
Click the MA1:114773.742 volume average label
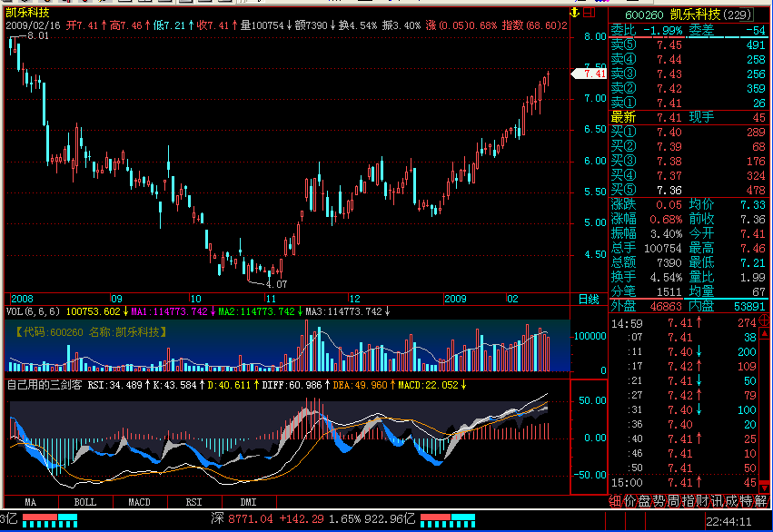[169, 311]
